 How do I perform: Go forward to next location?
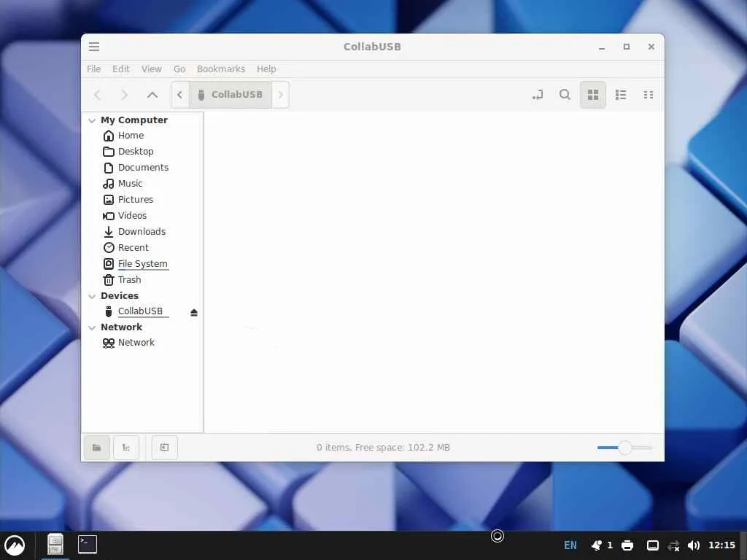[x=124, y=95]
